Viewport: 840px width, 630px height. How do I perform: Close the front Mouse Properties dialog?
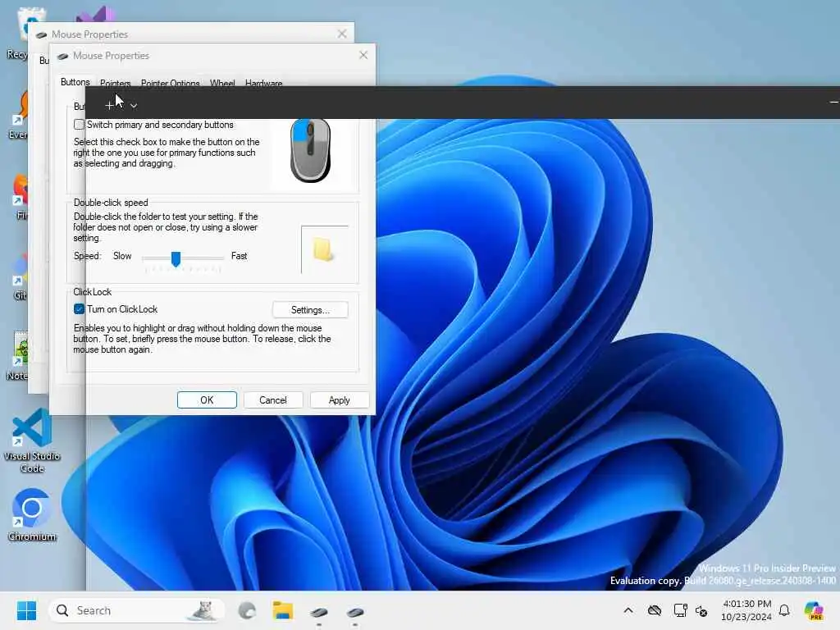coord(363,55)
